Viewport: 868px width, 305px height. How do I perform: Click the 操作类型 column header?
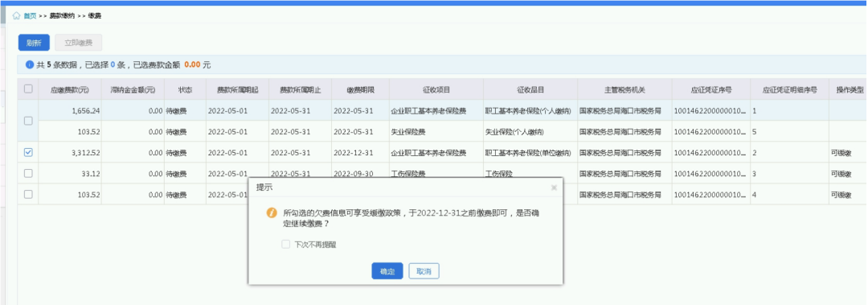click(x=850, y=89)
